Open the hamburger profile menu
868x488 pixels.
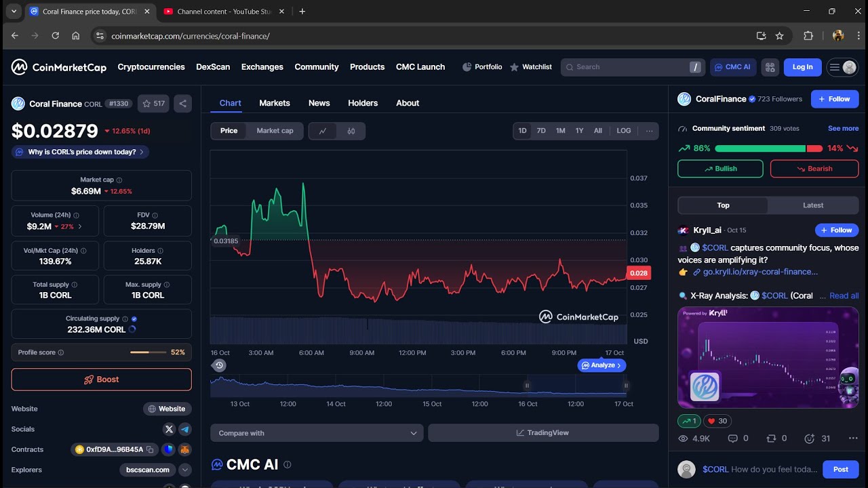(842, 67)
